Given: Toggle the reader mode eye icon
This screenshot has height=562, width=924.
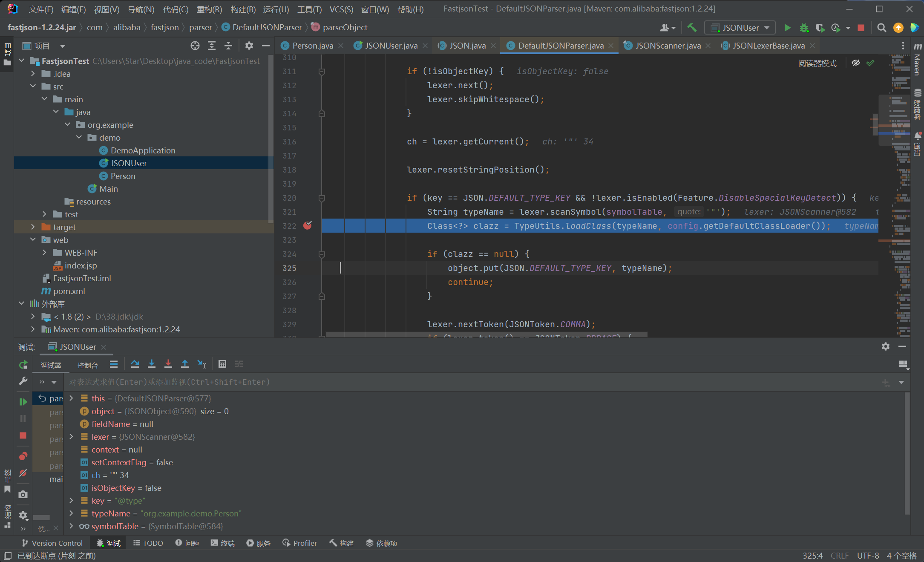Looking at the screenshot, I should (x=855, y=63).
